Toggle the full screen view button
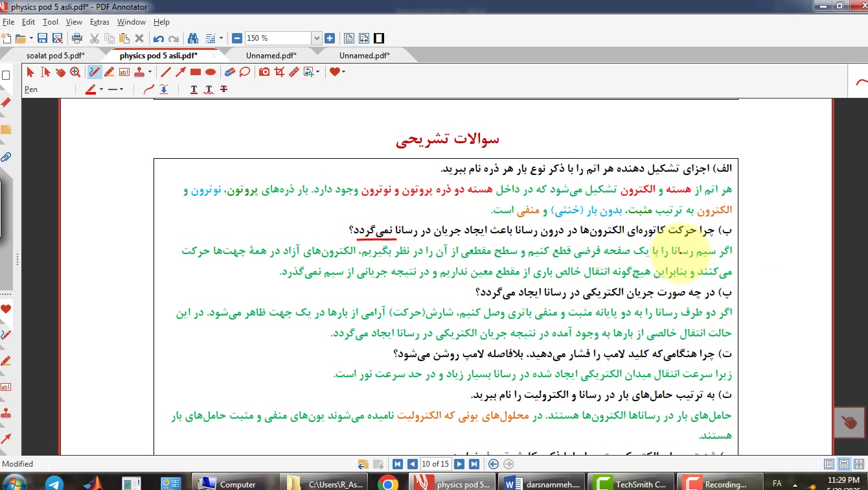868x490 pixels. coord(379,38)
